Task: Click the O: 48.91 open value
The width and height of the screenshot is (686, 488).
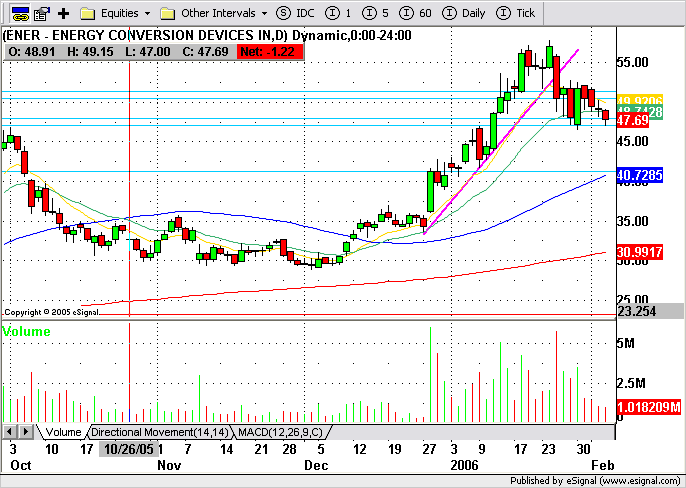Action: [32, 52]
